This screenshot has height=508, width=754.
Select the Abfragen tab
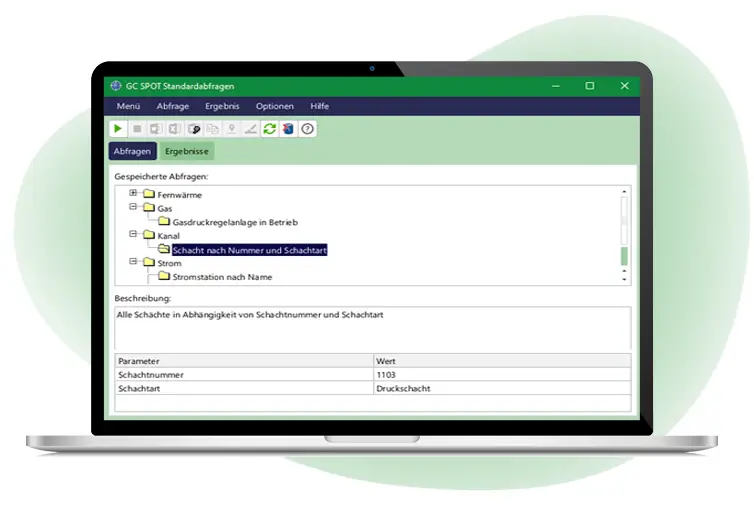click(x=132, y=151)
